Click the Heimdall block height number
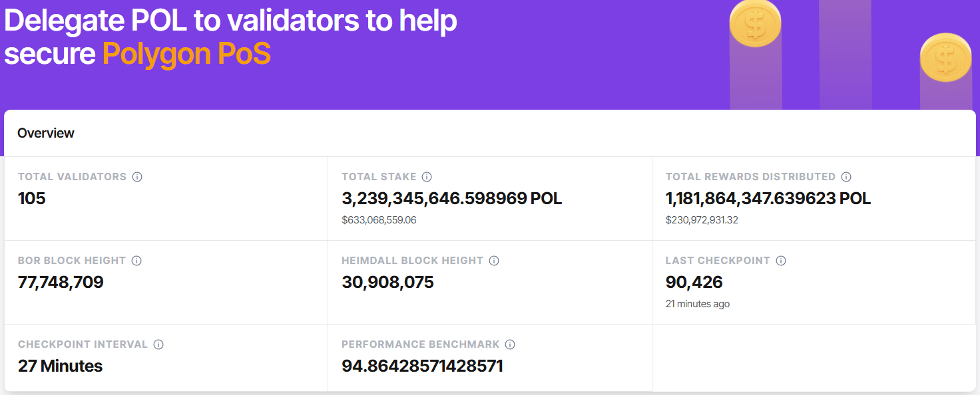 coord(387,282)
